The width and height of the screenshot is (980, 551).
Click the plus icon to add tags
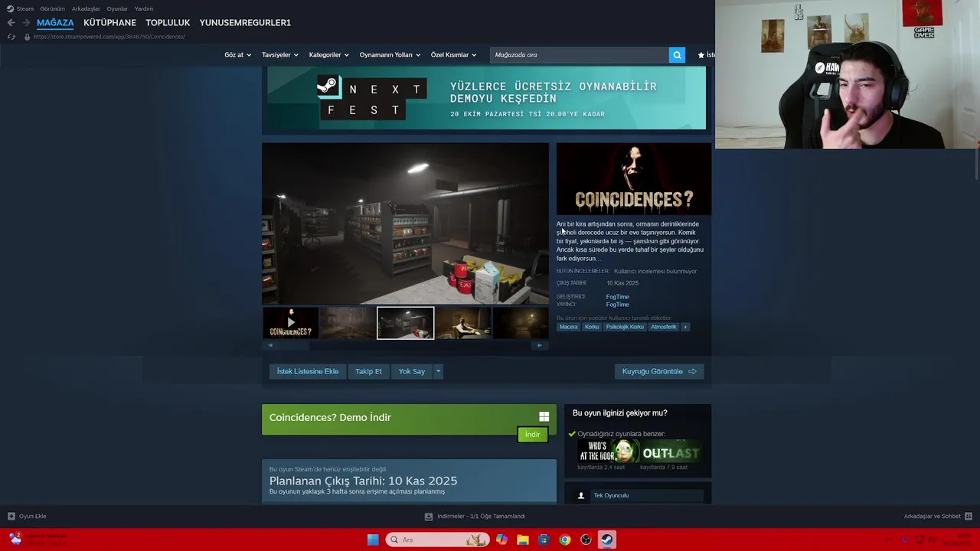685,327
